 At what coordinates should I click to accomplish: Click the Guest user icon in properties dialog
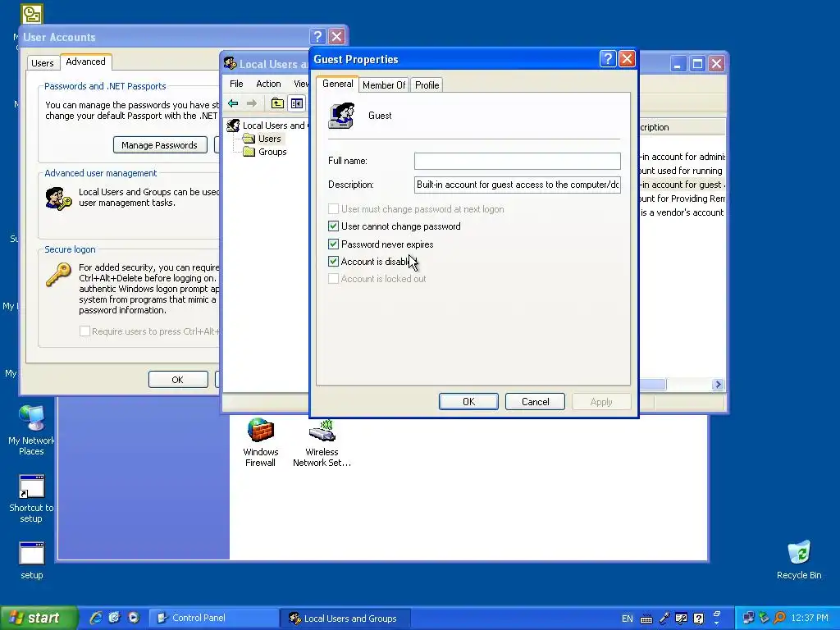point(342,116)
